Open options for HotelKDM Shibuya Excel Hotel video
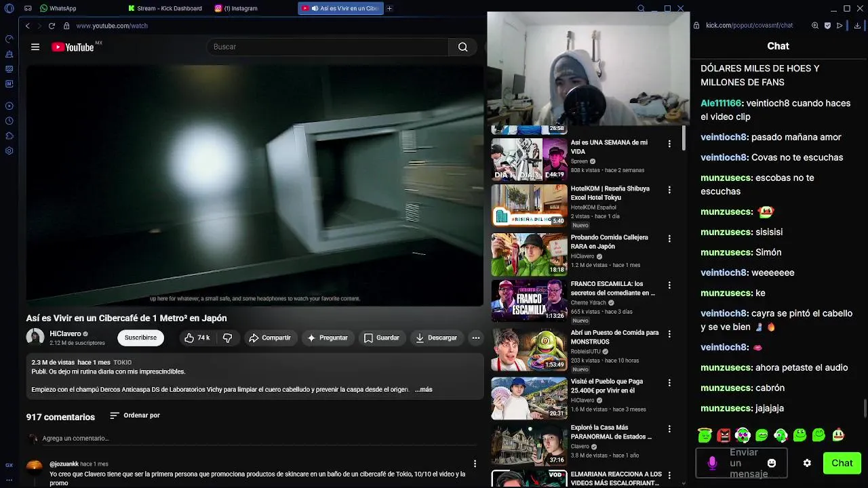The image size is (868, 488). pos(669,190)
